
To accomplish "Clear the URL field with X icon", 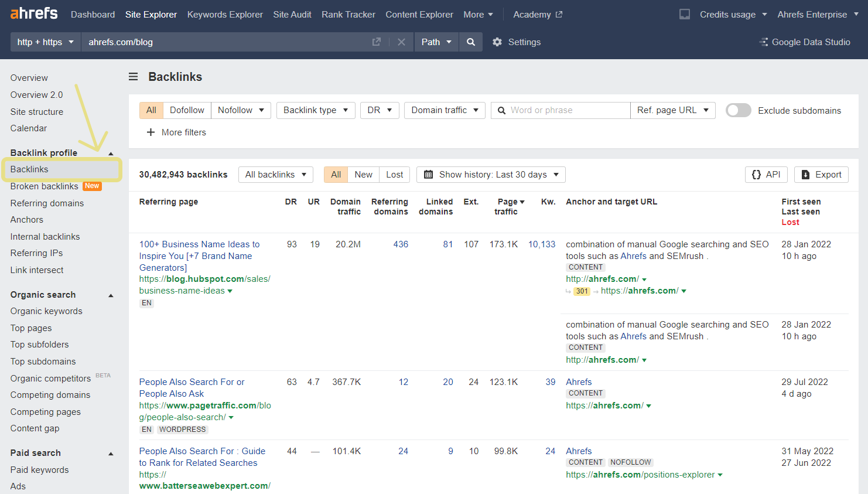I will 401,42.
